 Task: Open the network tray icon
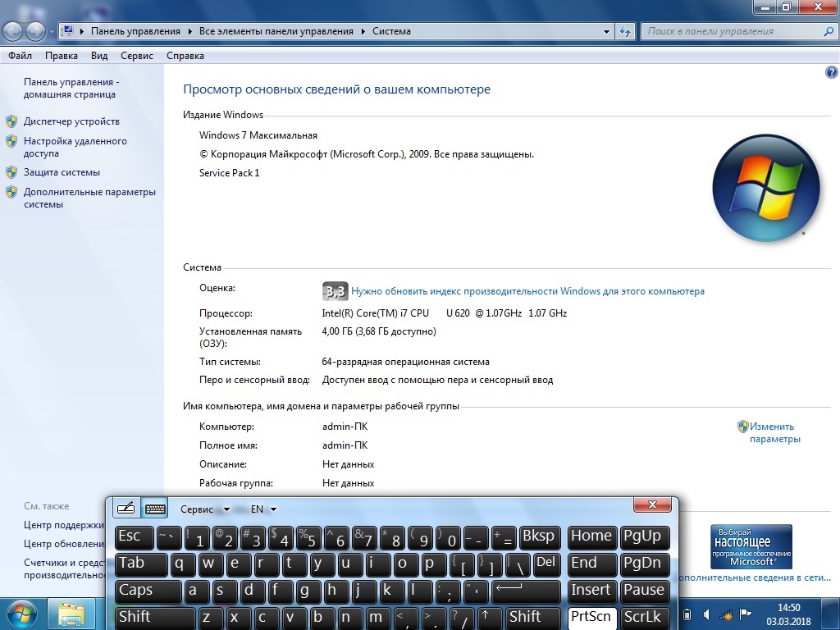point(726,614)
